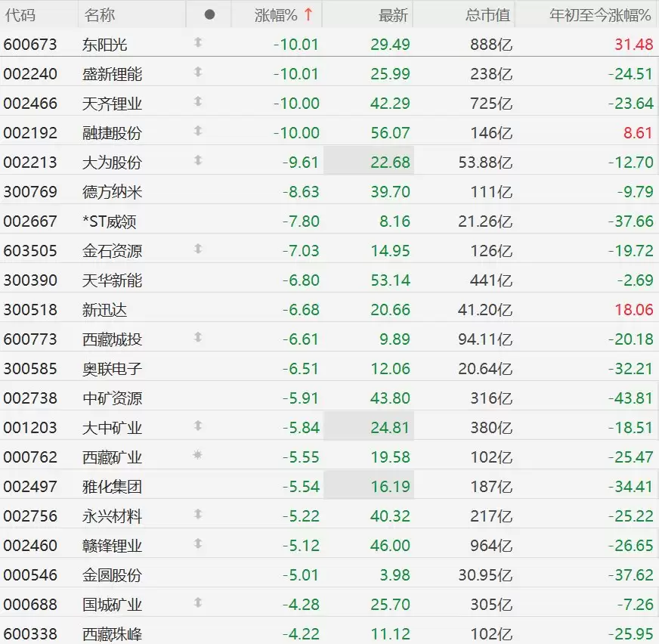Click the latest price 24.81 for 大中矿业
Screen dimensions: 659x644
click(x=390, y=428)
